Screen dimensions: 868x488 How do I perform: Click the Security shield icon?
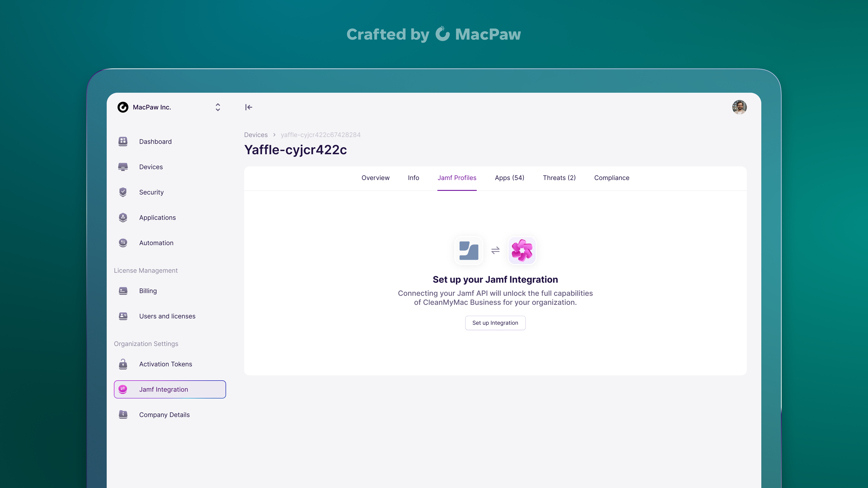pos(123,192)
